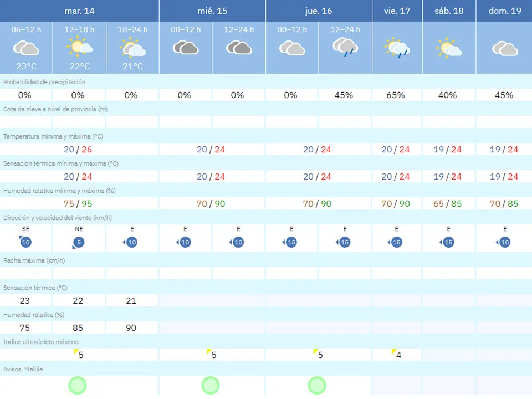Select the mié. 15 day header
The height and width of the screenshot is (399, 532).
(x=212, y=11)
